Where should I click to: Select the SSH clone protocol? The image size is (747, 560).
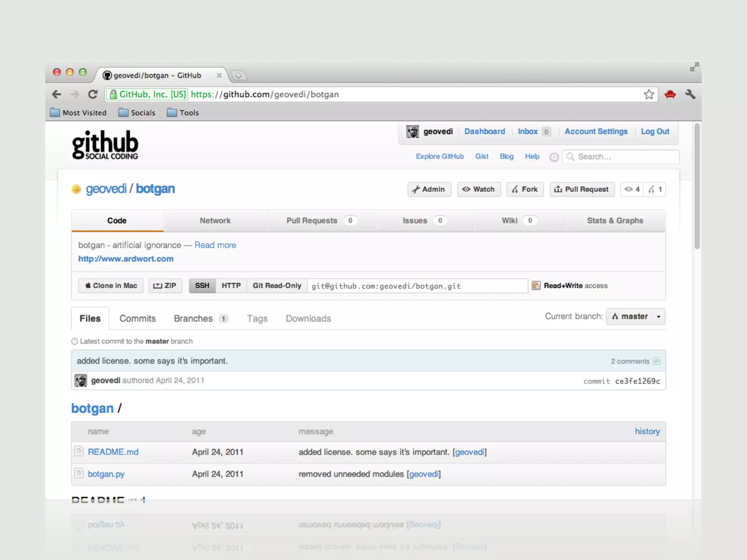point(202,285)
